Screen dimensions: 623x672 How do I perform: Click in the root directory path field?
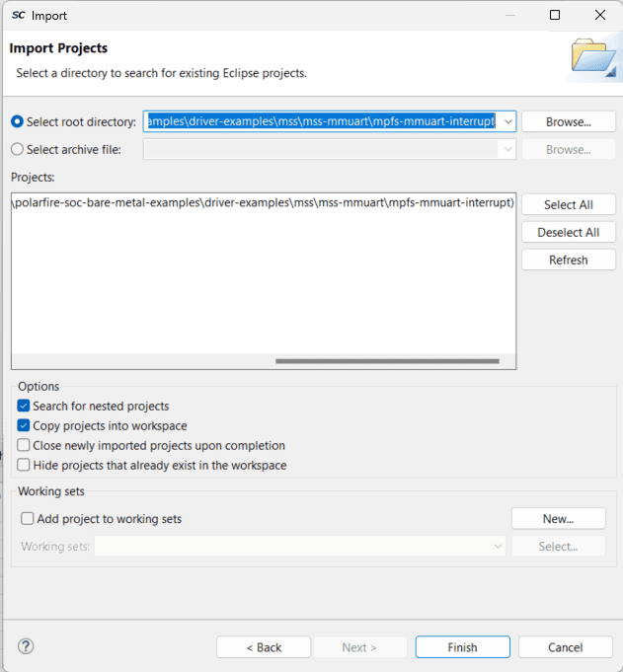(x=321, y=121)
